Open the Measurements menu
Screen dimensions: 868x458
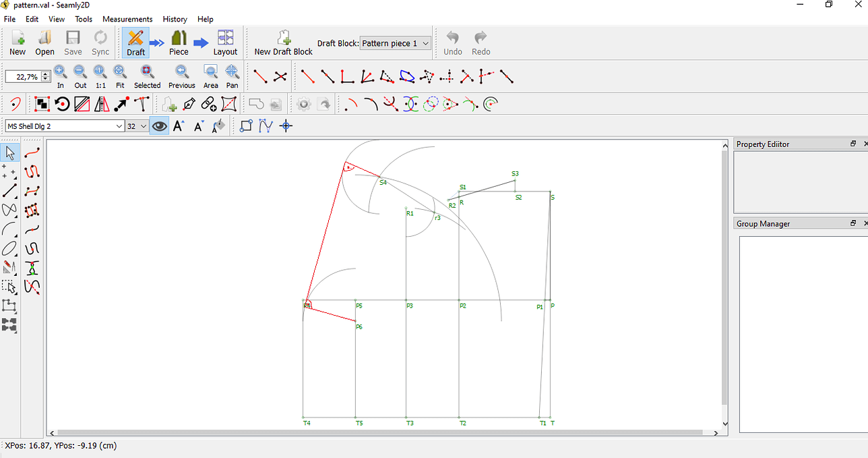pyautogui.click(x=127, y=19)
